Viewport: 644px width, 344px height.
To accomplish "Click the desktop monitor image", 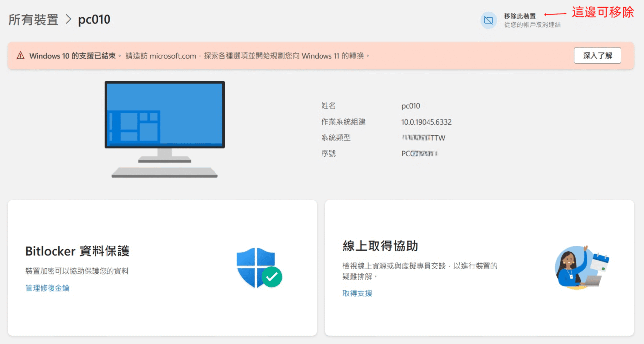I will (x=164, y=129).
